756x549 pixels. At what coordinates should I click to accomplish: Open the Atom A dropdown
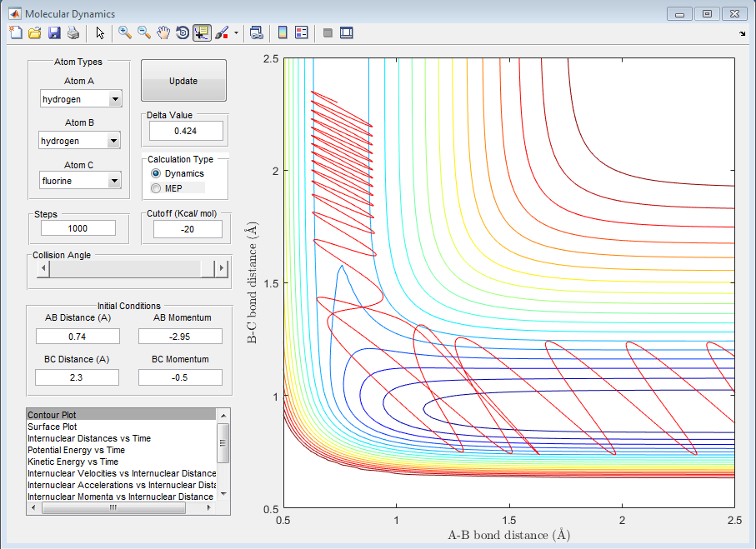click(x=115, y=99)
